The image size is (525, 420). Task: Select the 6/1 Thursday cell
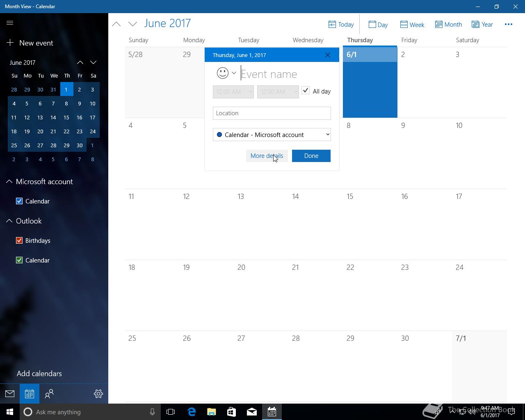(x=370, y=82)
